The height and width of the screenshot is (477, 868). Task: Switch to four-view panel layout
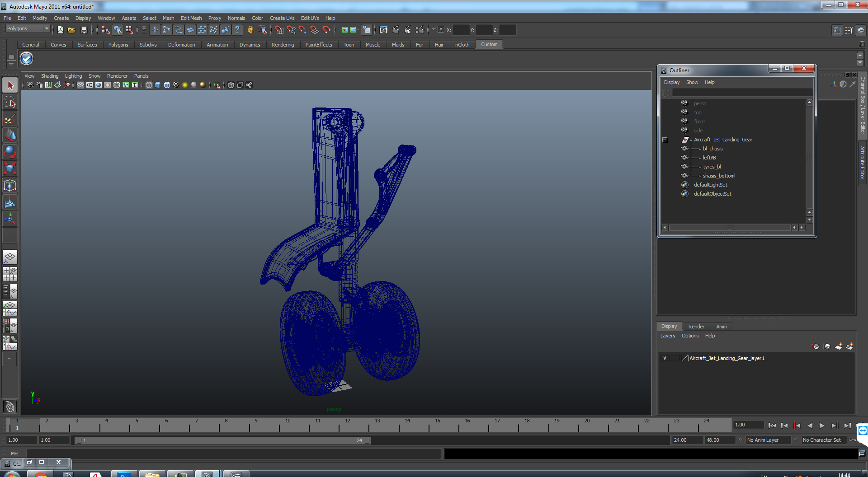10,274
